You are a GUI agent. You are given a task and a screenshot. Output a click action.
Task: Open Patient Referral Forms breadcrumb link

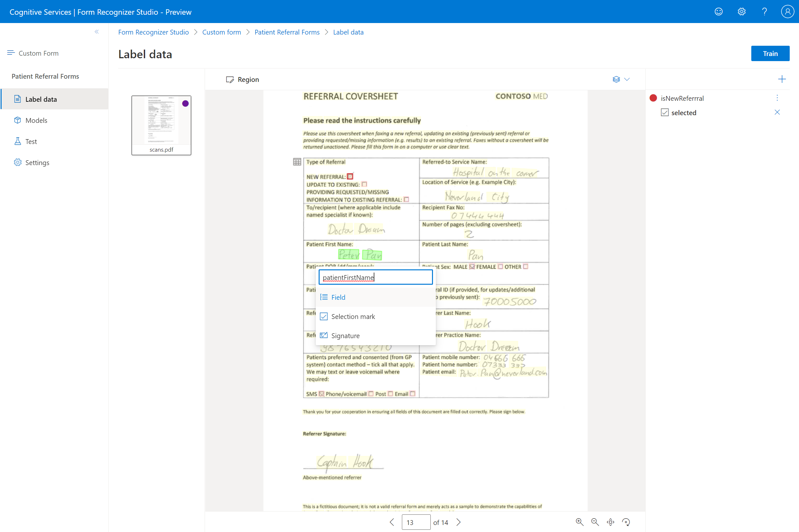(287, 32)
